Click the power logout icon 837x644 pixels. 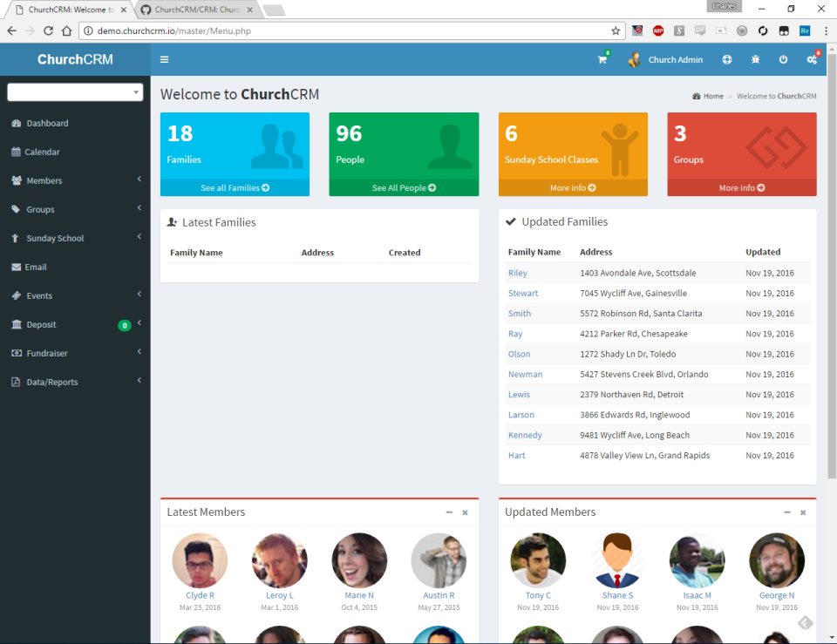[x=783, y=60]
